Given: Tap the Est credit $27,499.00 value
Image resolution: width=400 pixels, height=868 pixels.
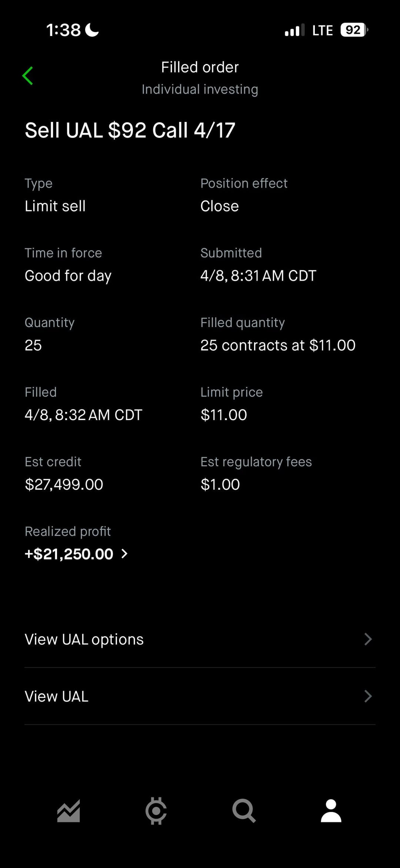Looking at the screenshot, I should tap(64, 485).
